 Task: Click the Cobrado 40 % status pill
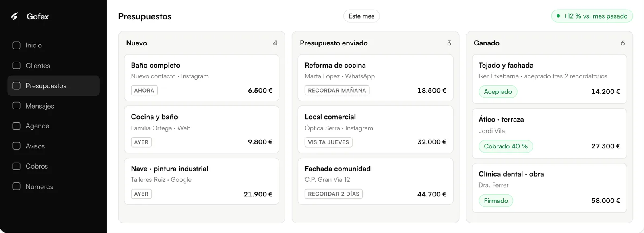506,146
